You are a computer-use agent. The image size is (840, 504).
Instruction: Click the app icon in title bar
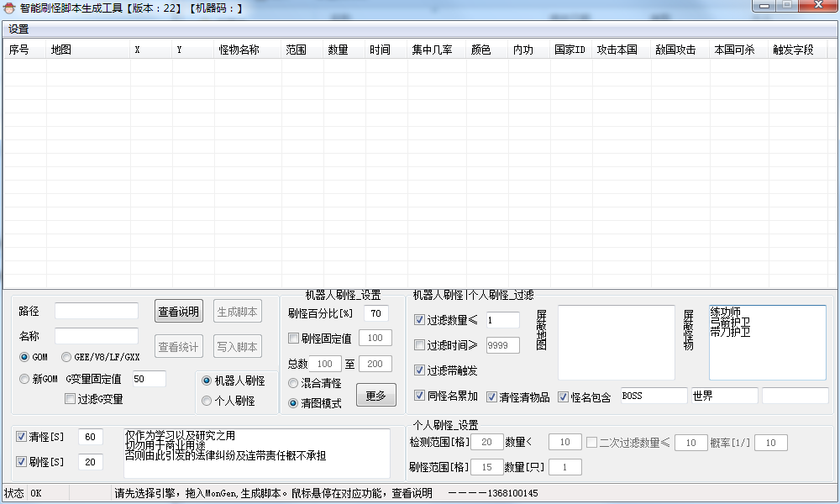(x=9, y=8)
